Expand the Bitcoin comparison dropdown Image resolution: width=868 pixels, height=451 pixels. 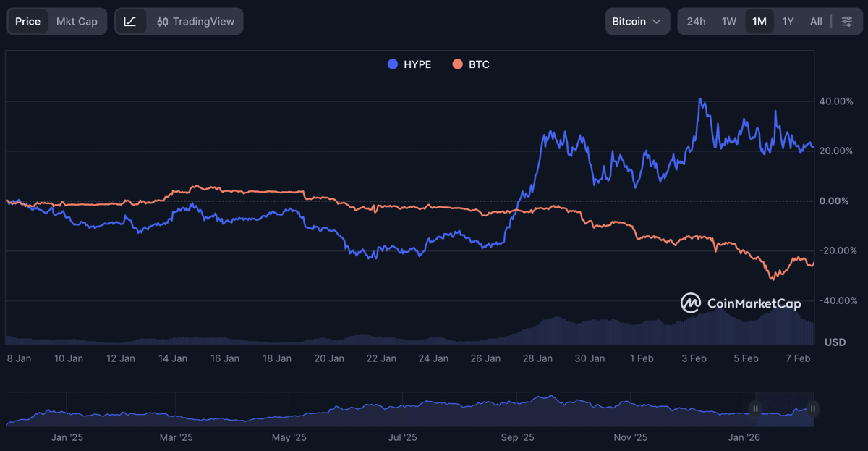click(637, 22)
